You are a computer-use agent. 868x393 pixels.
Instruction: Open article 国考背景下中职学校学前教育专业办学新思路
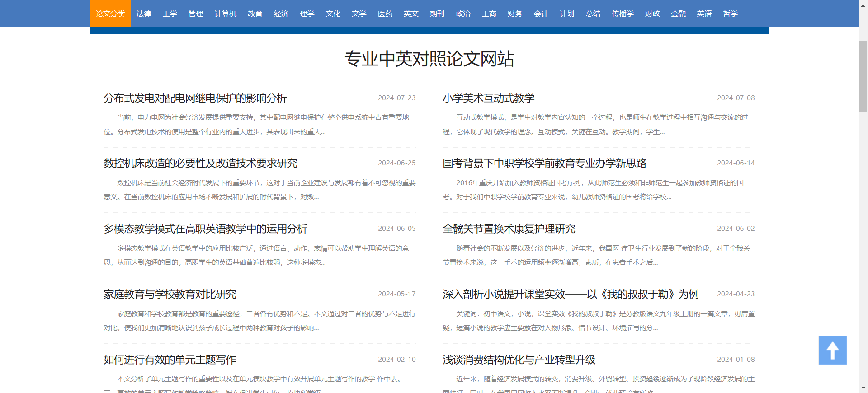[545, 163]
